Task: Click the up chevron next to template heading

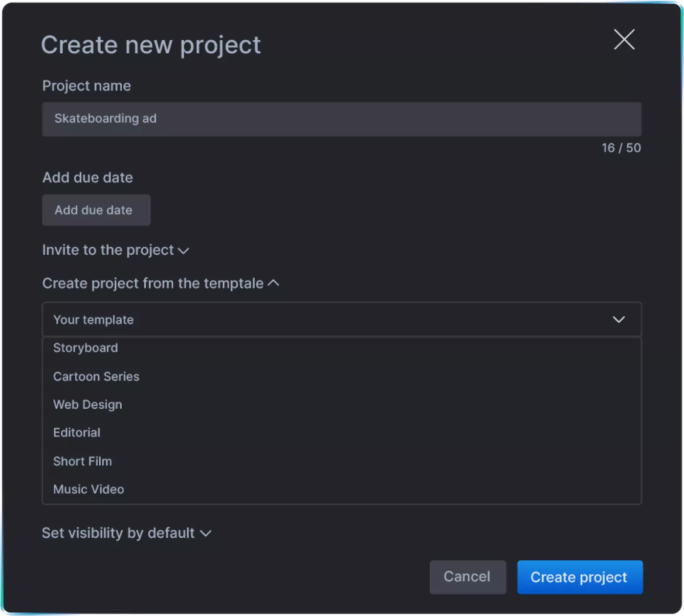Action: [x=274, y=283]
